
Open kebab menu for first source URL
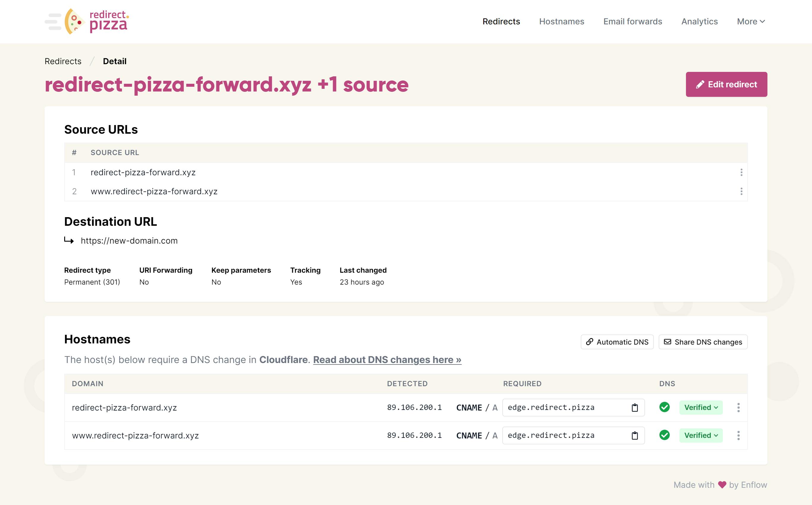(x=741, y=172)
